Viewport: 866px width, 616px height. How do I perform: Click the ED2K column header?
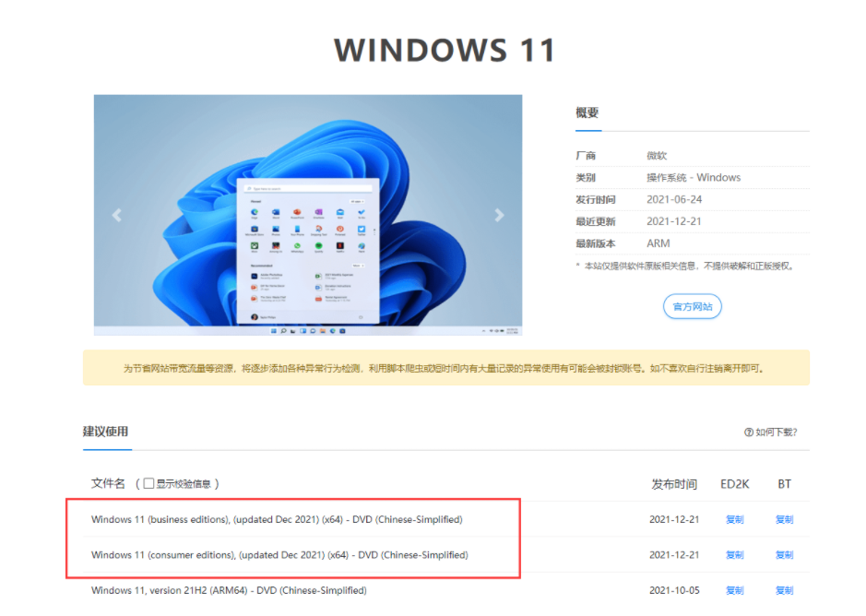pyautogui.click(x=734, y=484)
